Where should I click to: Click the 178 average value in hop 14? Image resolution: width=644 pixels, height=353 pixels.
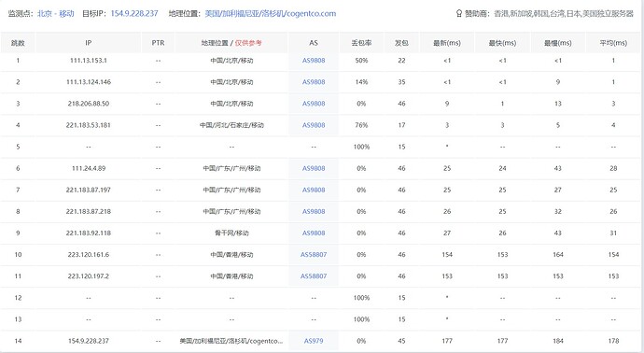pyautogui.click(x=613, y=341)
